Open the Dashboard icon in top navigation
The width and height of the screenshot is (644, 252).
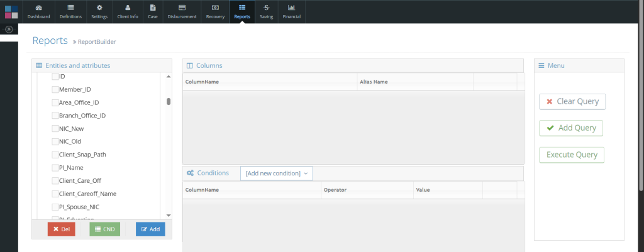[38, 8]
